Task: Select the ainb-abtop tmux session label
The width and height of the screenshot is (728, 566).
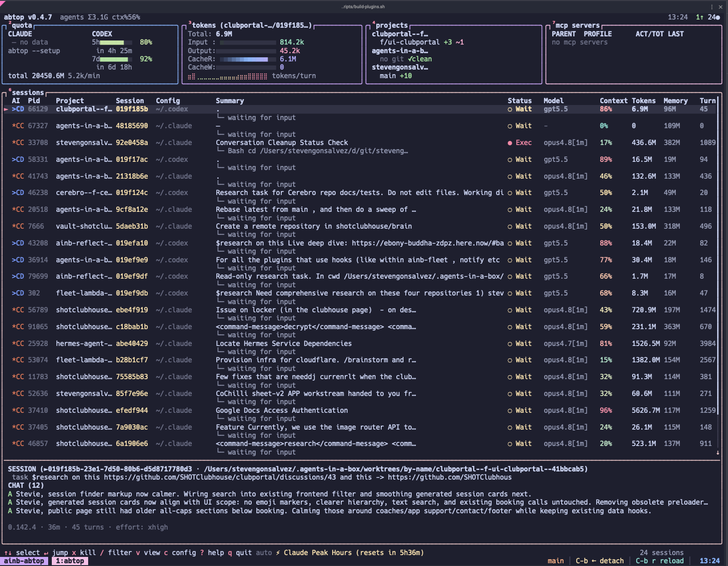Action: (x=24, y=561)
